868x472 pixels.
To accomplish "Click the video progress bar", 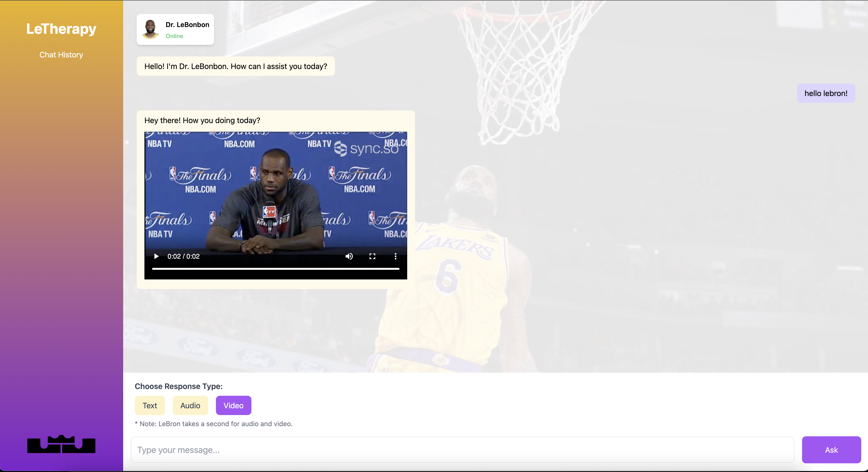I will (x=275, y=269).
